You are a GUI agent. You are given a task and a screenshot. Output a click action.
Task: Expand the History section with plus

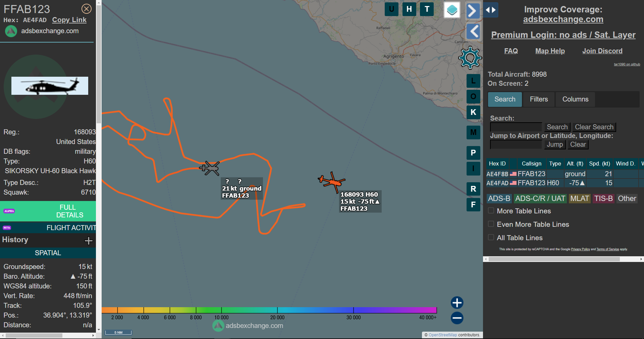(x=89, y=241)
